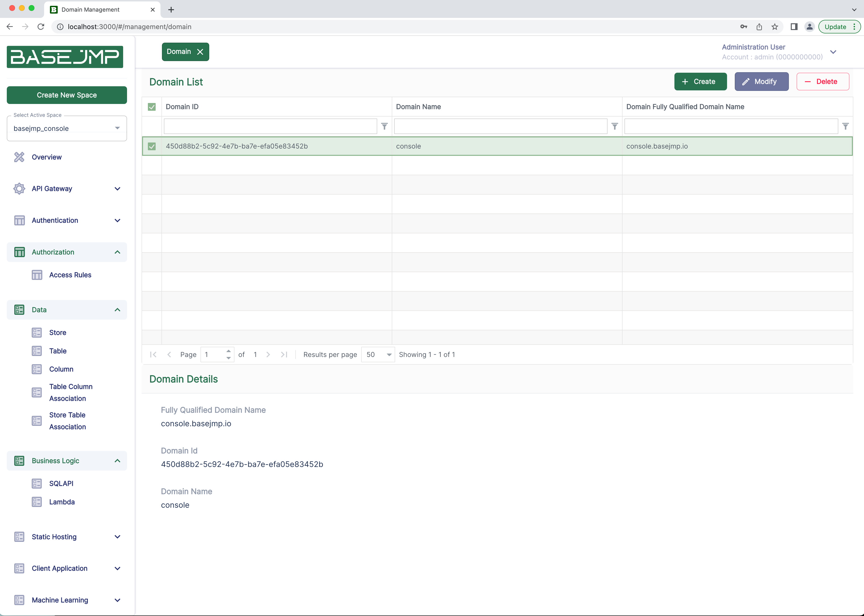The image size is (864, 616).
Task: Toggle the select-all checkbox in table header
Action: (x=152, y=107)
